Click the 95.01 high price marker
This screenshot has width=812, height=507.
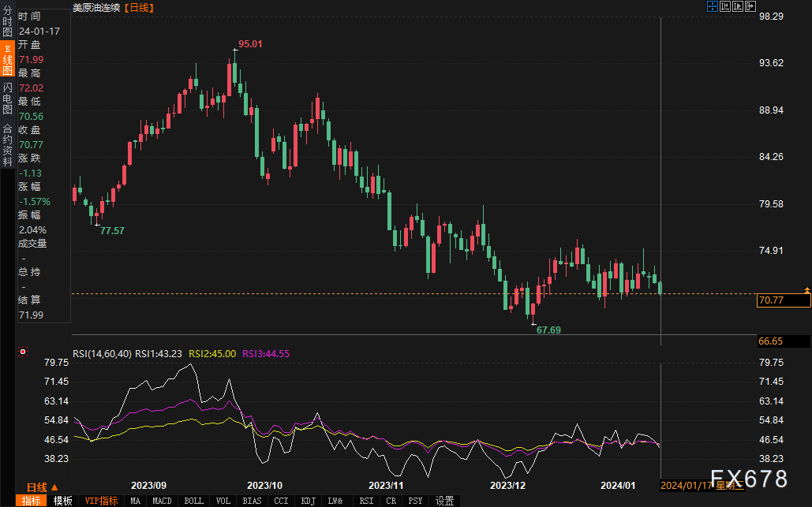point(250,44)
